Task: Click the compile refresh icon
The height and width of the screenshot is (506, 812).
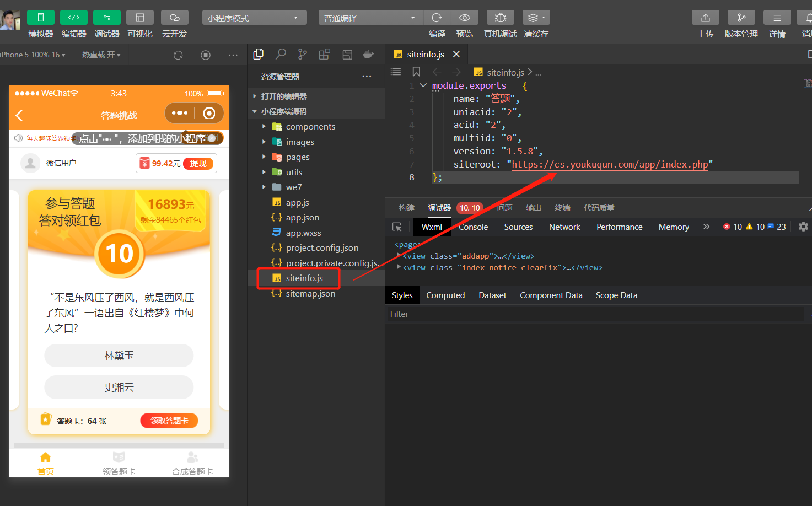Action: [x=437, y=18]
